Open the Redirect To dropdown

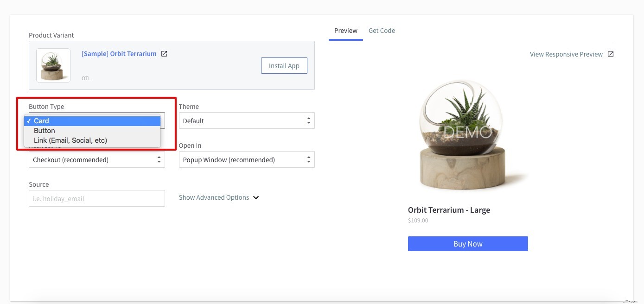[97, 159]
